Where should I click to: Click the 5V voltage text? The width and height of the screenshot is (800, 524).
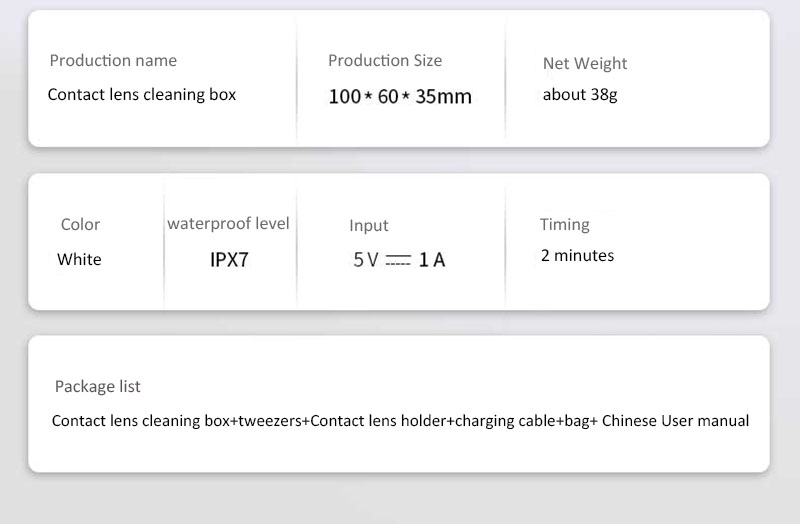366,260
